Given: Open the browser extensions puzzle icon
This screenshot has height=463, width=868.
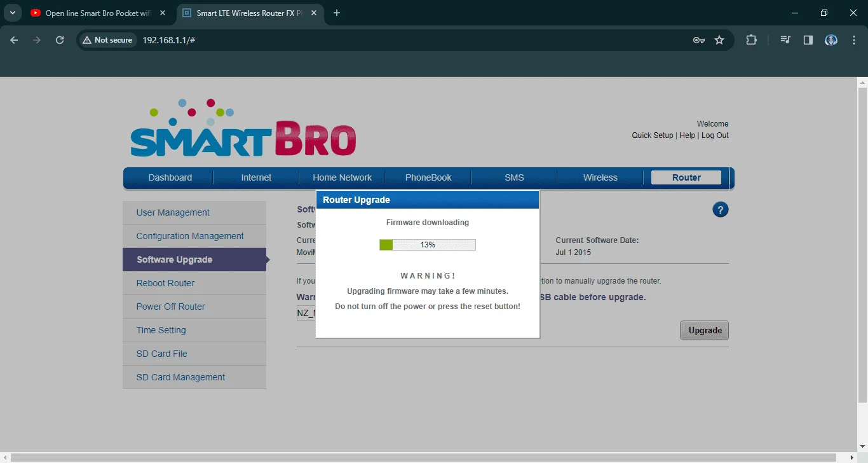Looking at the screenshot, I should point(751,40).
